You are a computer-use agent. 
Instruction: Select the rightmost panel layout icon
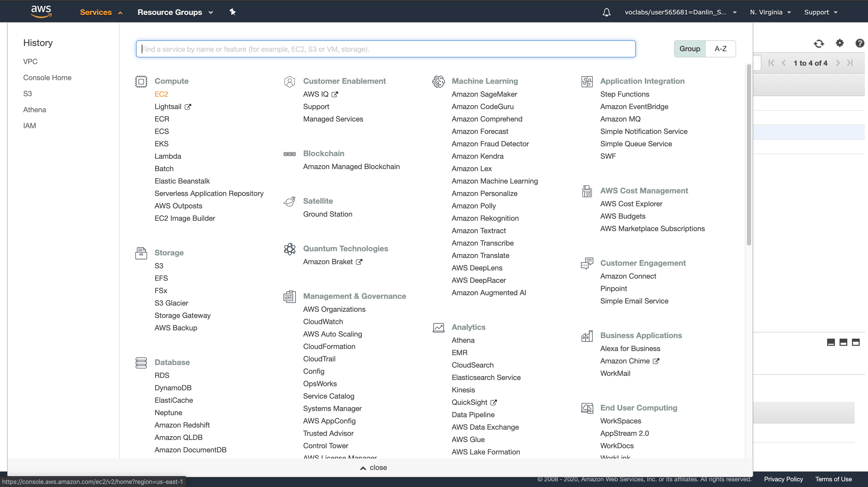click(856, 343)
